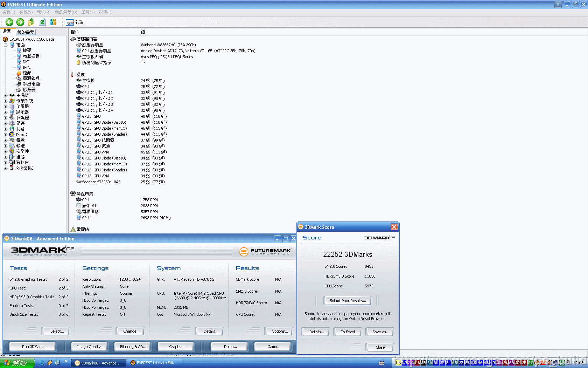The image size is (588, 368).
Task: Click the Filtering & AA... button
Action: click(133, 347)
